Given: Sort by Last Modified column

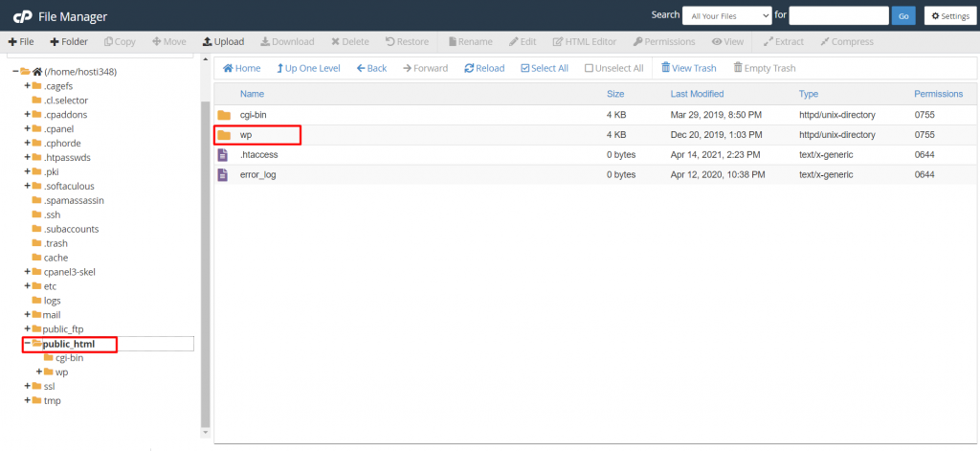Looking at the screenshot, I should click(697, 94).
